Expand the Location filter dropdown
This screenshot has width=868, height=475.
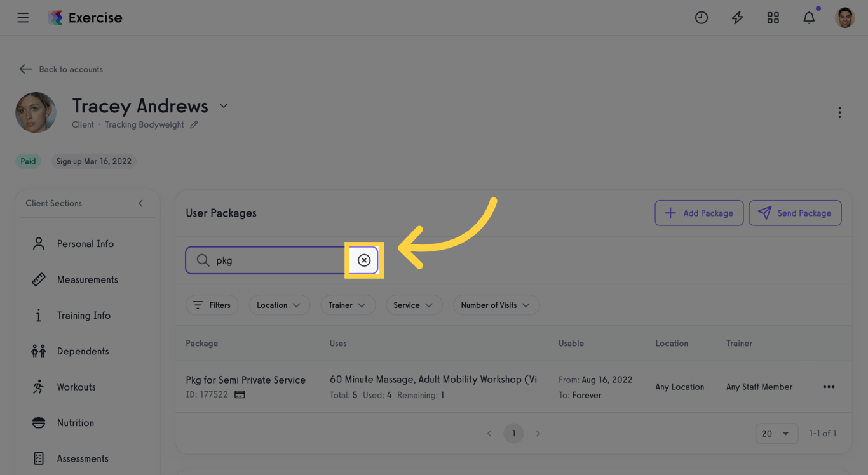point(280,305)
